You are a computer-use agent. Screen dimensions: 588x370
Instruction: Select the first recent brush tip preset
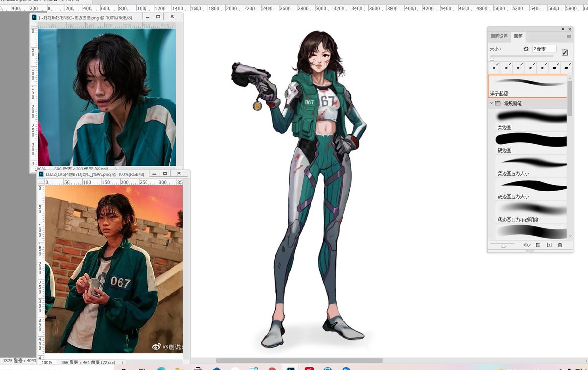coord(494,67)
